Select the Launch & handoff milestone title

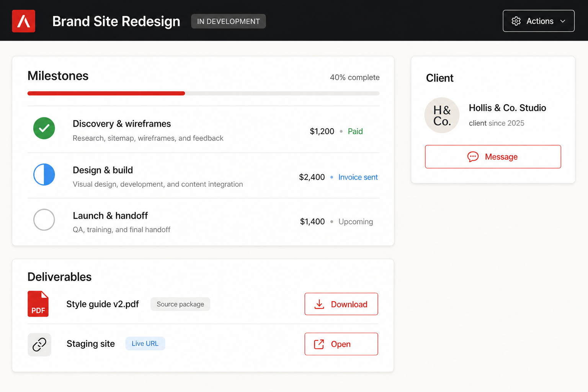tap(110, 216)
